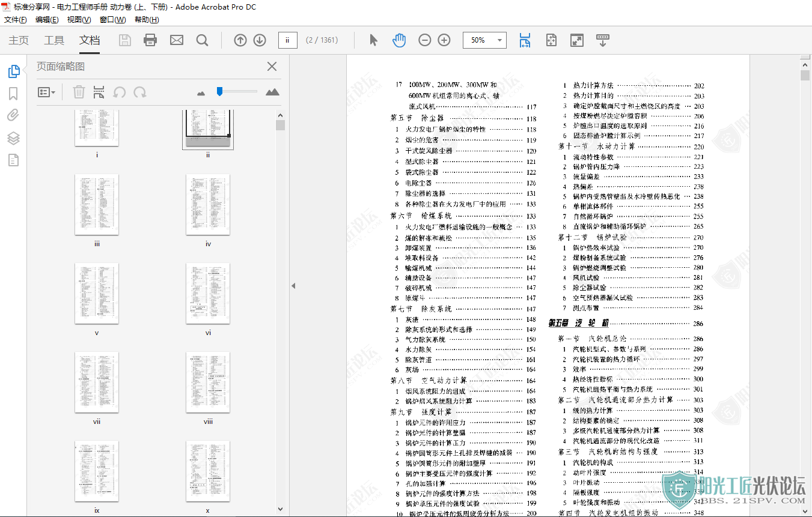Go to previous page arrow

[240, 40]
